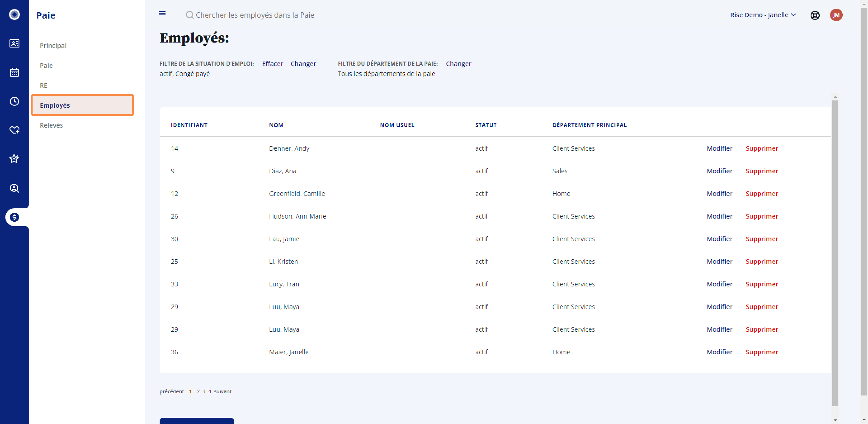Click Supprimer for Lau, Jamie
868x424 pixels.
(x=762, y=239)
